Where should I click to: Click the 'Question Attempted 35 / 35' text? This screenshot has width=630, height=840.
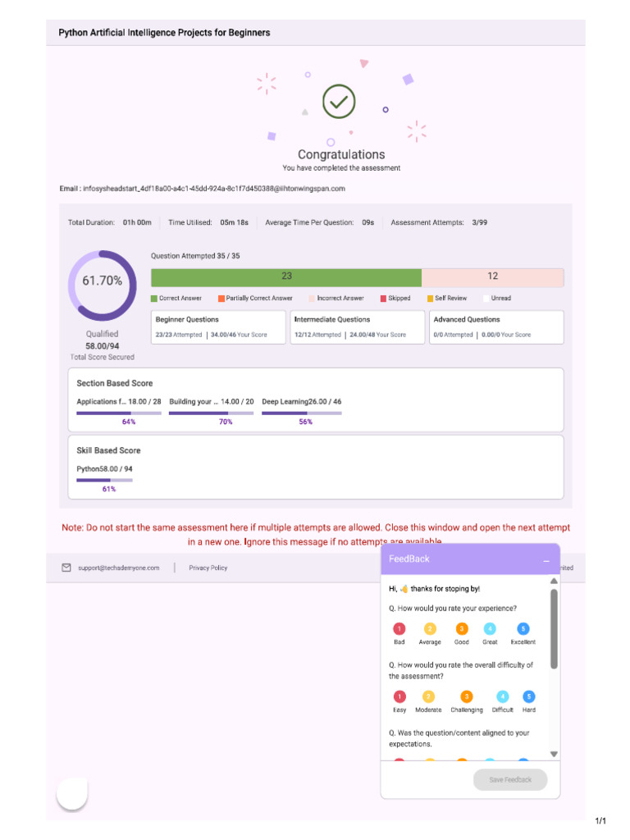coord(195,256)
